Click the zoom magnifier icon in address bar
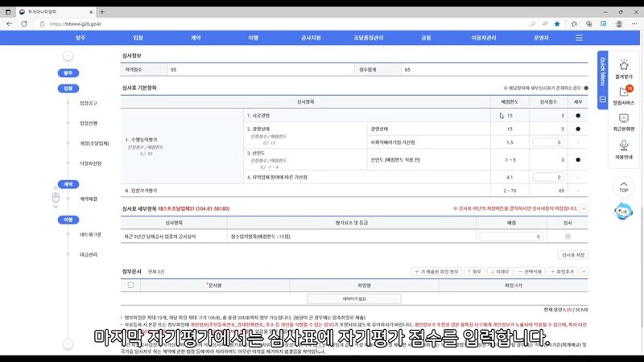Viewport: 644px width, 362px height. tap(533, 24)
